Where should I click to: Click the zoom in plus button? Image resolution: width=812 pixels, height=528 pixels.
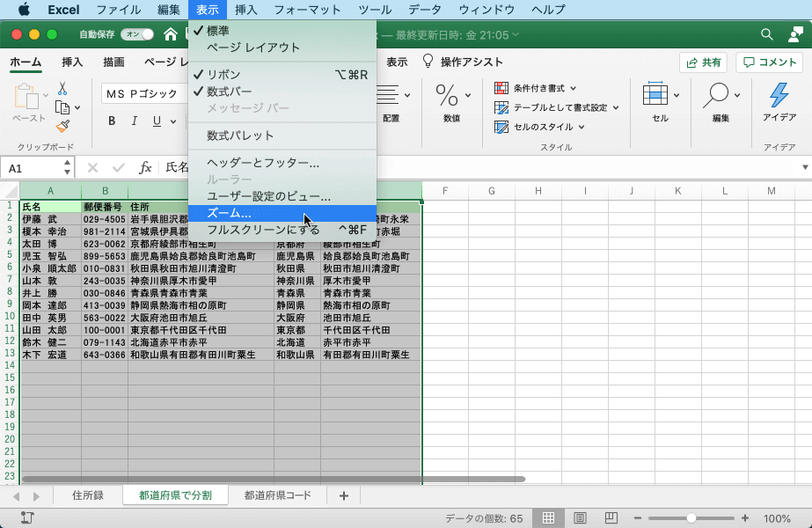tap(744, 518)
